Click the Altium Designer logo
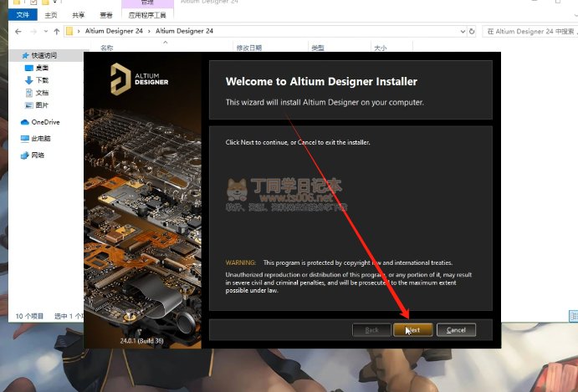Viewport: 578px width, 392px height. pyautogui.click(x=140, y=79)
